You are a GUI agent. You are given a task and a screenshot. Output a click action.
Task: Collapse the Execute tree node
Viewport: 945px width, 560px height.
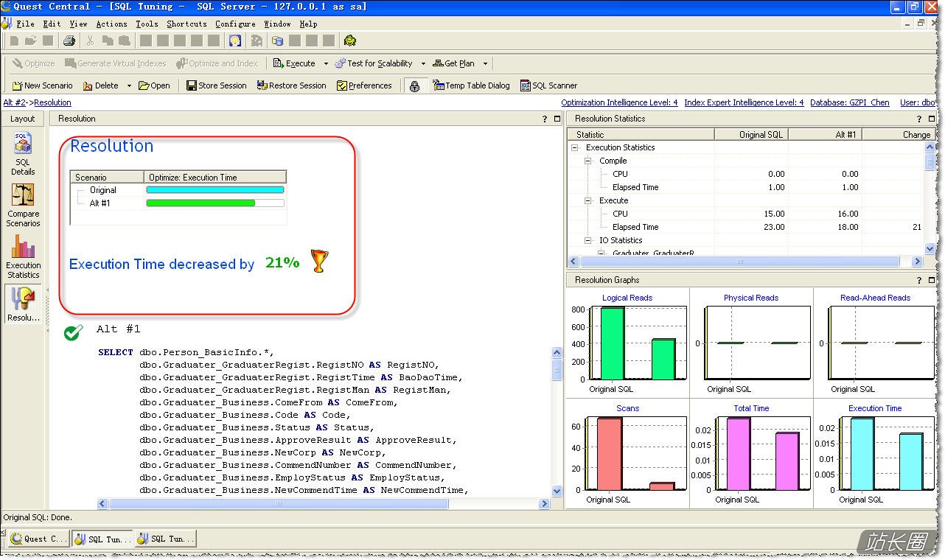[x=588, y=200]
